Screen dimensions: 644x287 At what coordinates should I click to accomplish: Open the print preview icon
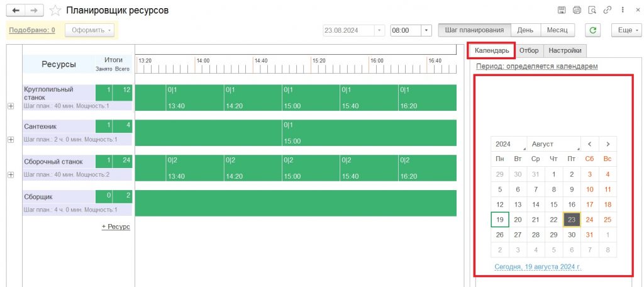pyautogui.click(x=592, y=10)
